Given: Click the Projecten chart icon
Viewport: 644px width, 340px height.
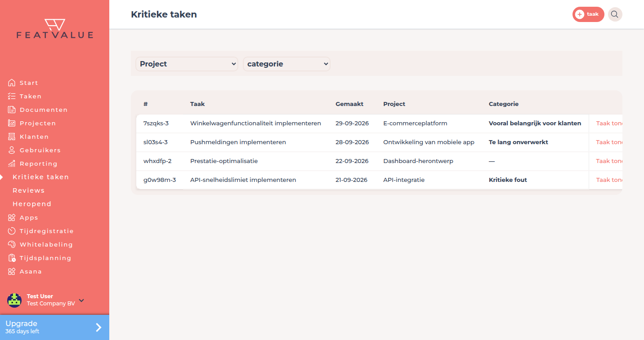Looking at the screenshot, I should click(x=12, y=123).
